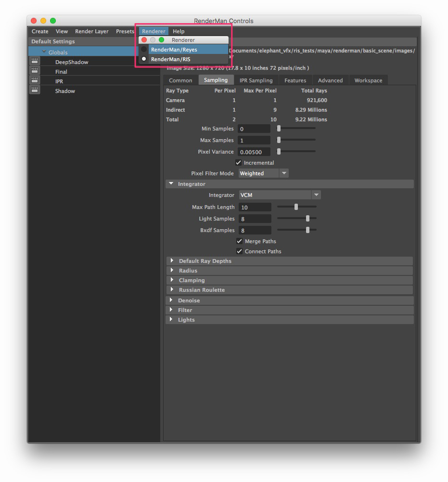Viewport: 448px width, 482px height.
Task: Minimize the RenderMan Controls window
Action: coord(43,21)
